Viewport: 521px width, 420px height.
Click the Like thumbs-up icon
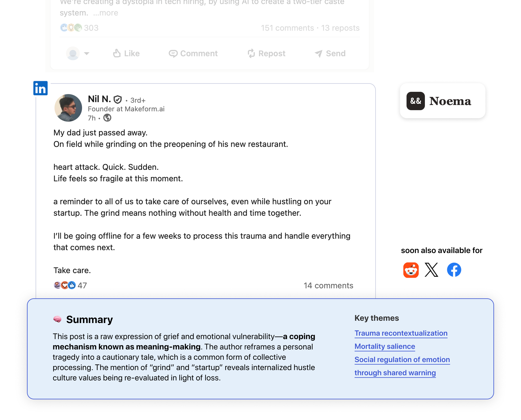pos(117,53)
